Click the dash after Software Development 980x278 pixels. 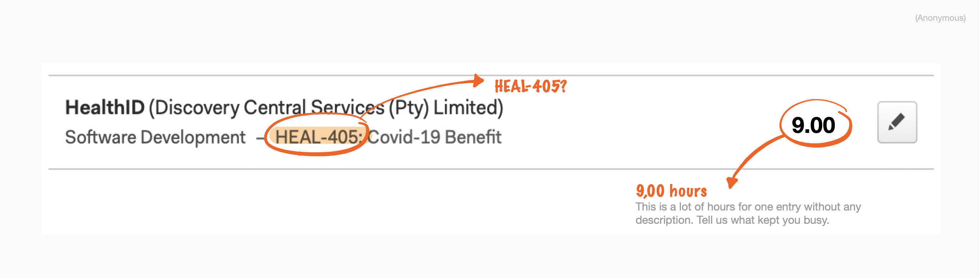coord(260,138)
